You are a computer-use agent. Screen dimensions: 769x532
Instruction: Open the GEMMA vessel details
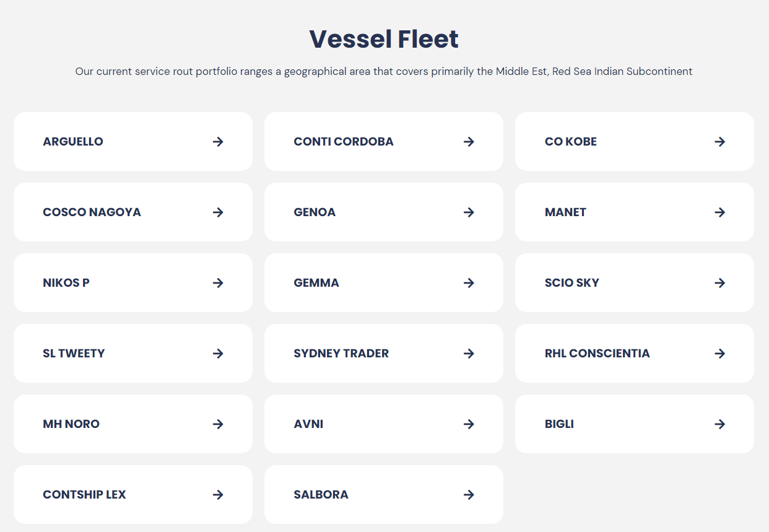[316, 283]
